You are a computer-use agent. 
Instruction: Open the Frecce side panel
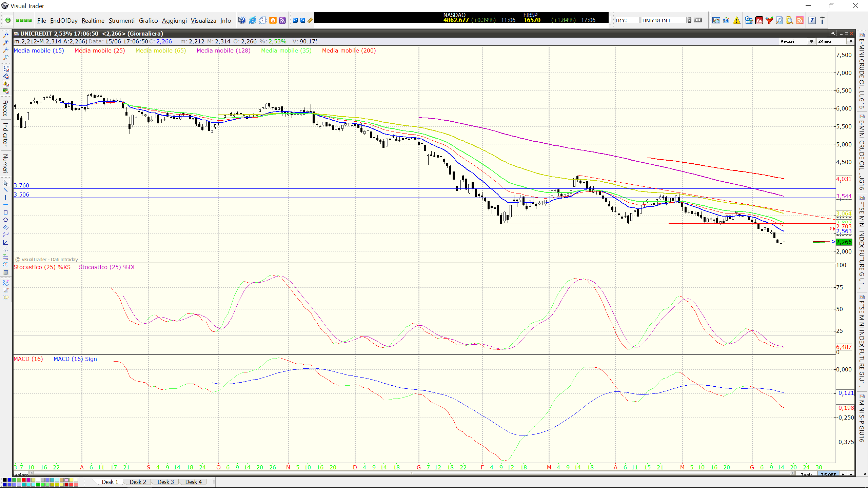pyautogui.click(x=5, y=108)
